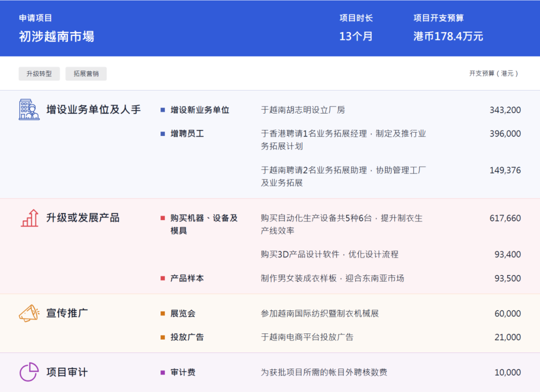
Task: Click the 149,376 amount
Action: pyautogui.click(x=505, y=170)
